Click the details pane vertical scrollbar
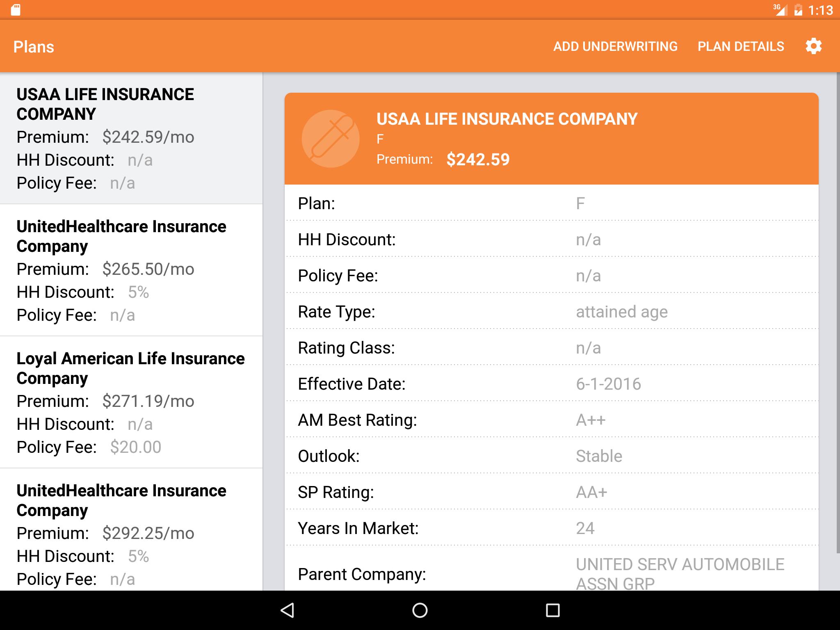 point(838,314)
